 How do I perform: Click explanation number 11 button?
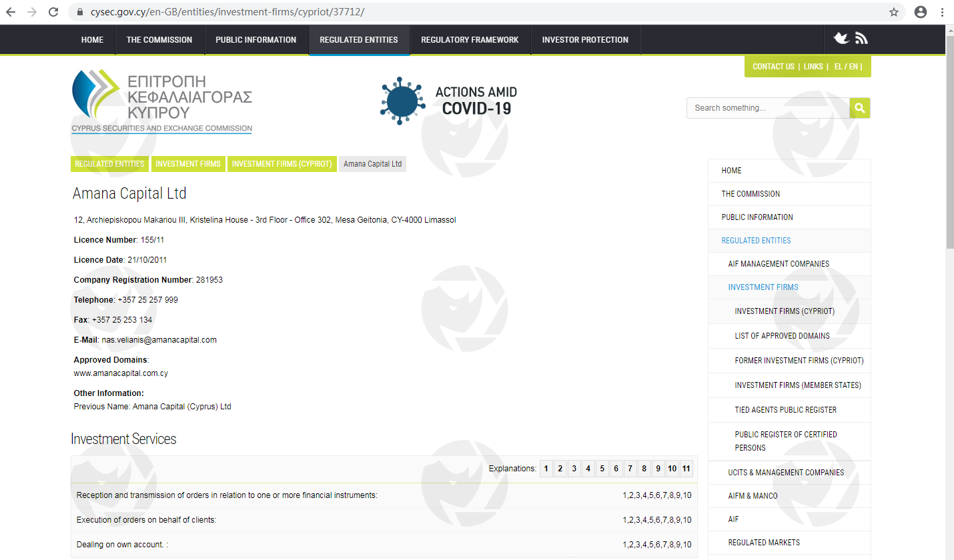pos(686,469)
